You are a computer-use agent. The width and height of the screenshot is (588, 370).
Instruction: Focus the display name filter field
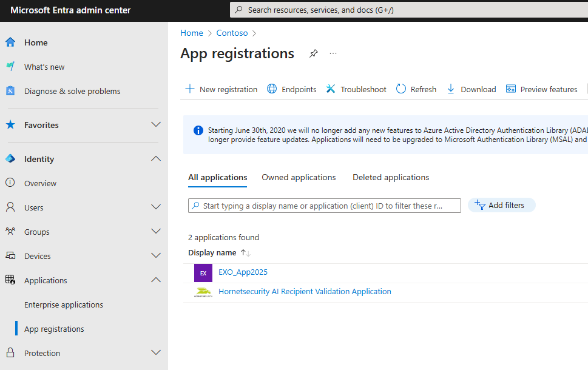tap(325, 206)
